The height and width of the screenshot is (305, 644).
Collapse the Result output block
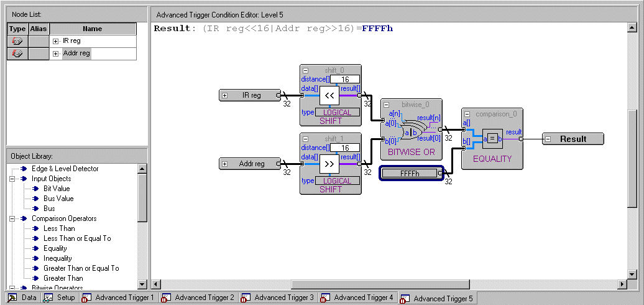coord(548,139)
